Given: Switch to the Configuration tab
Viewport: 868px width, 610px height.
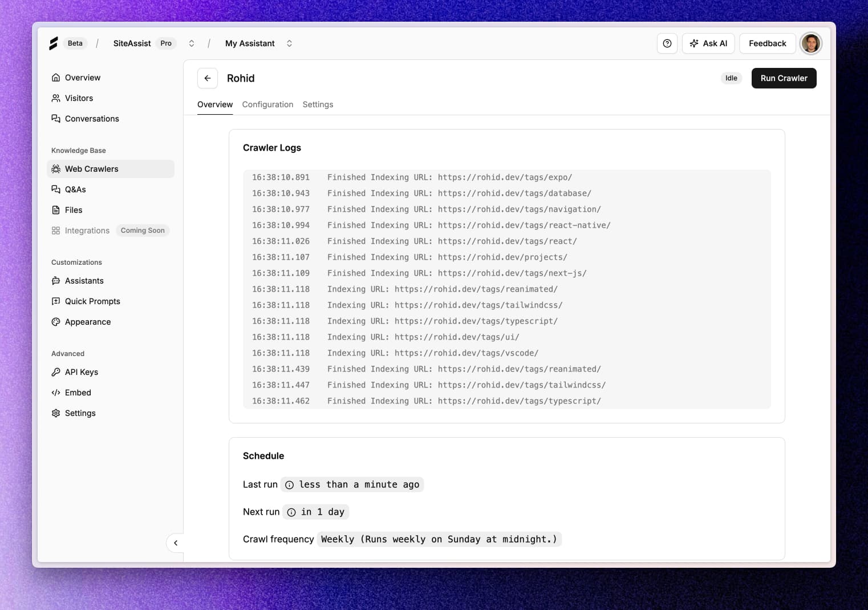Looking at the screenshot, I should coord(267,104).
